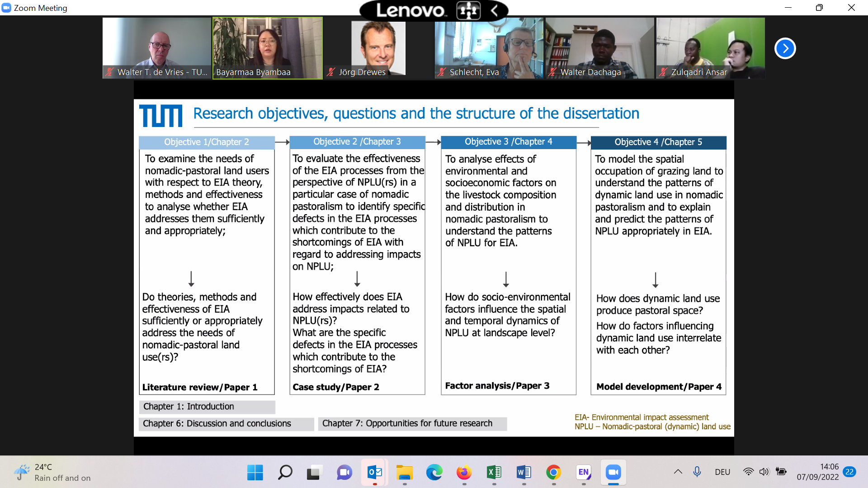868x488 pixels.
Task: Open Google Chrome from the taskbar
Action: pos(554,473)
